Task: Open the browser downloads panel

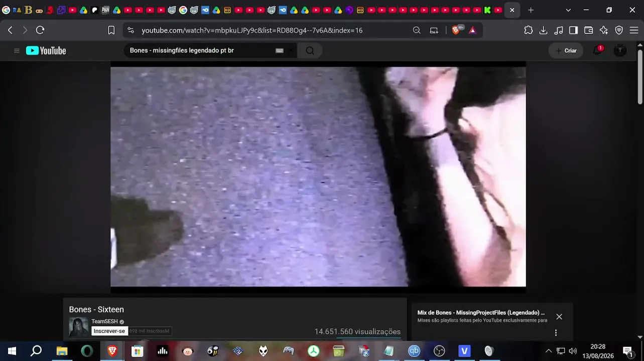Action: [543, 30]
